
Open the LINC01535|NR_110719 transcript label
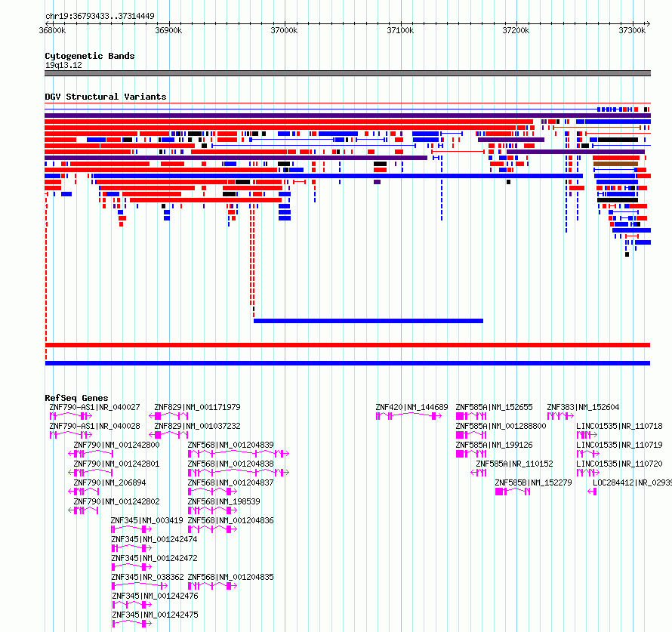[619, 445]
